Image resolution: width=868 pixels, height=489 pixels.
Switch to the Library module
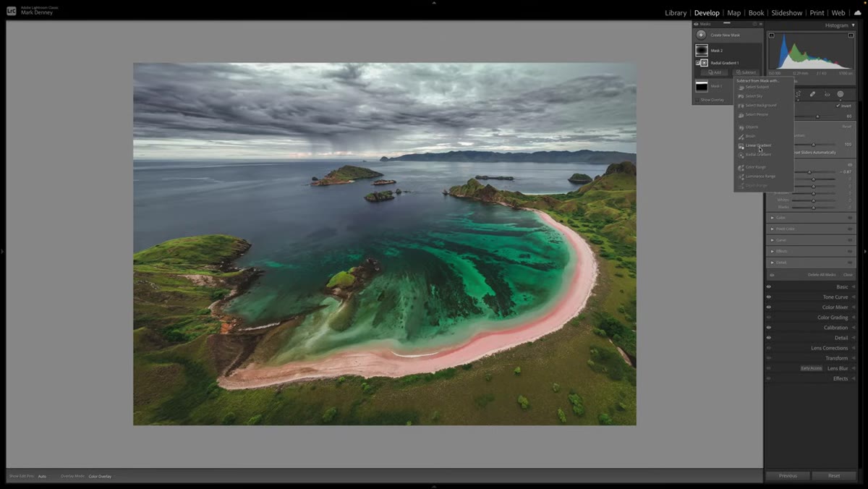[x=676, y=13]
